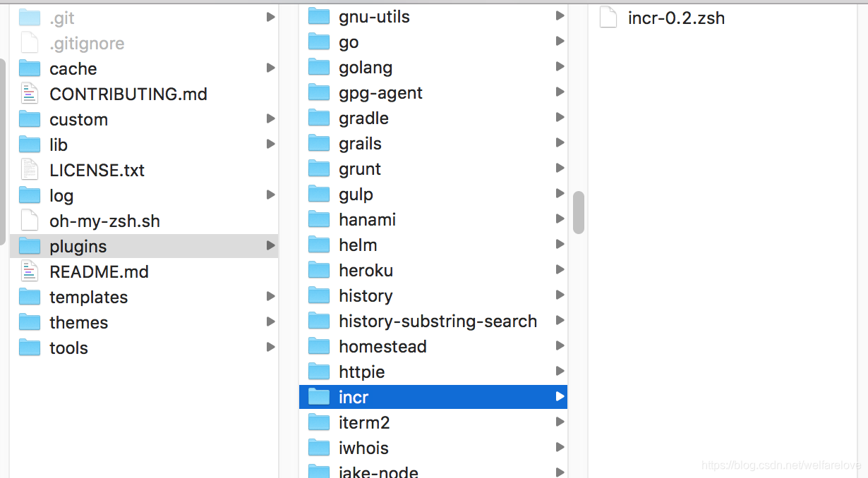Select the helm folder name

coord(358,245)
